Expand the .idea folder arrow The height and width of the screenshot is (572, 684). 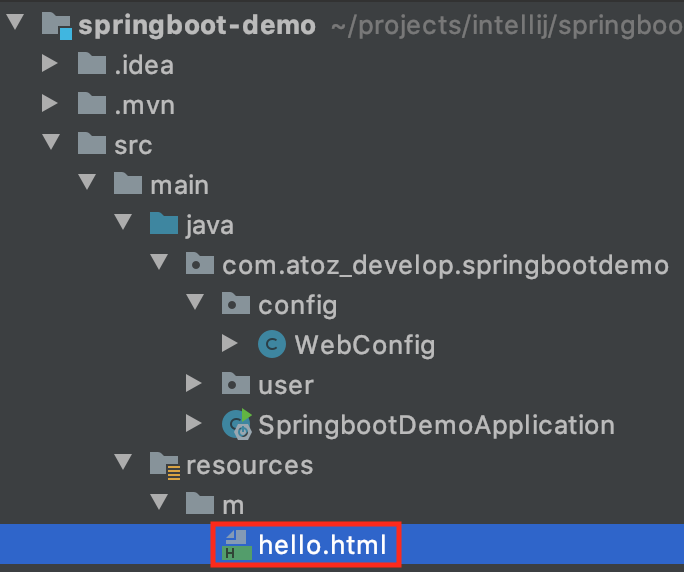pyautogui.click(x=49, y=63)
